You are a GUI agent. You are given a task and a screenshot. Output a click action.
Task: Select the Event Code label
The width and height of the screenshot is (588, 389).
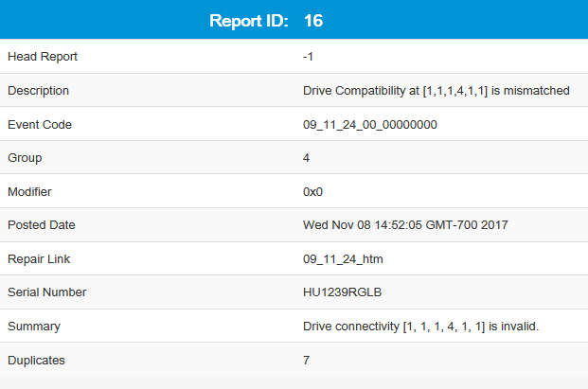coord(40,125)
